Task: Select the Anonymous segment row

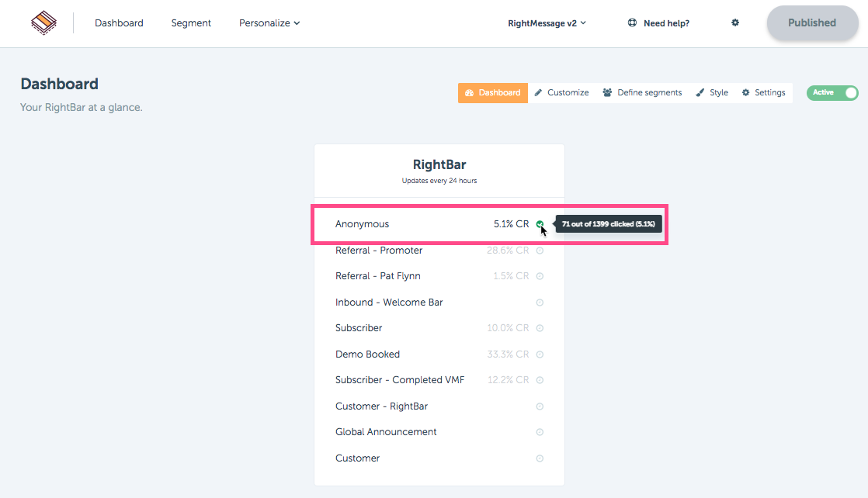Action: pos(439,224)
